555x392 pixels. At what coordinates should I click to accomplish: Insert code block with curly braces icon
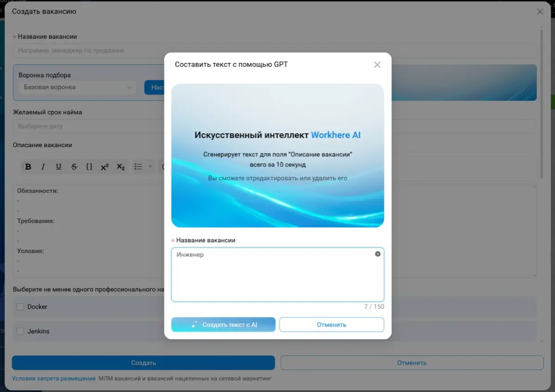pos(89,167)
